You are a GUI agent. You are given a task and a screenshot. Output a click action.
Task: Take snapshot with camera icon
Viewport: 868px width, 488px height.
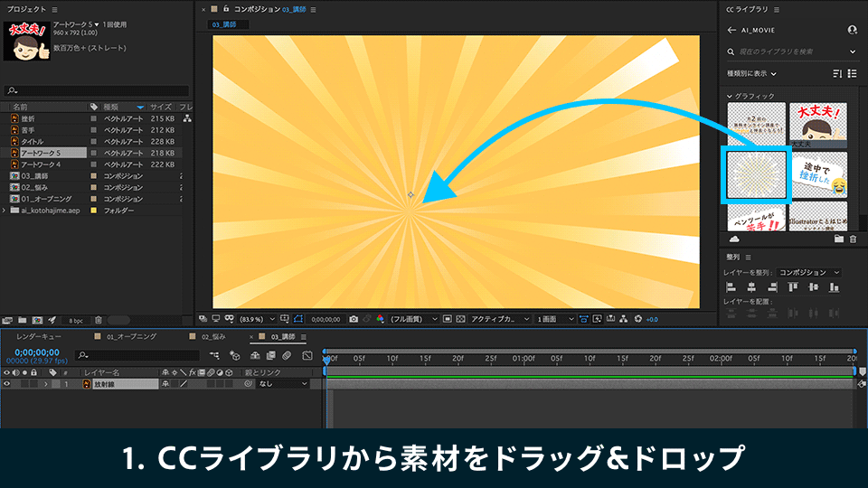point(354,319)
